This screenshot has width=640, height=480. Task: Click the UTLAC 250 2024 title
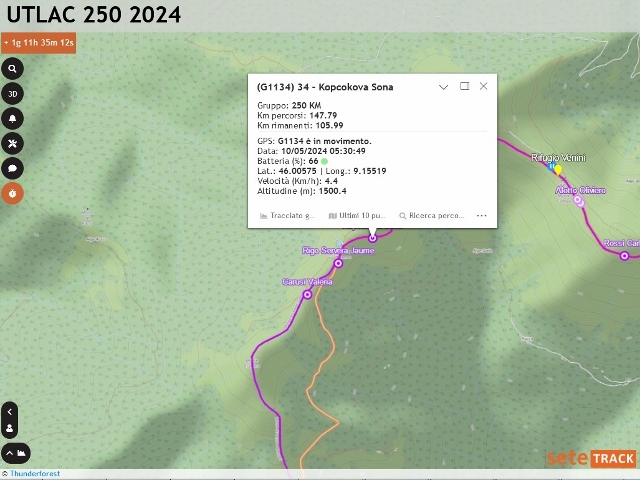tap(93, 15)
